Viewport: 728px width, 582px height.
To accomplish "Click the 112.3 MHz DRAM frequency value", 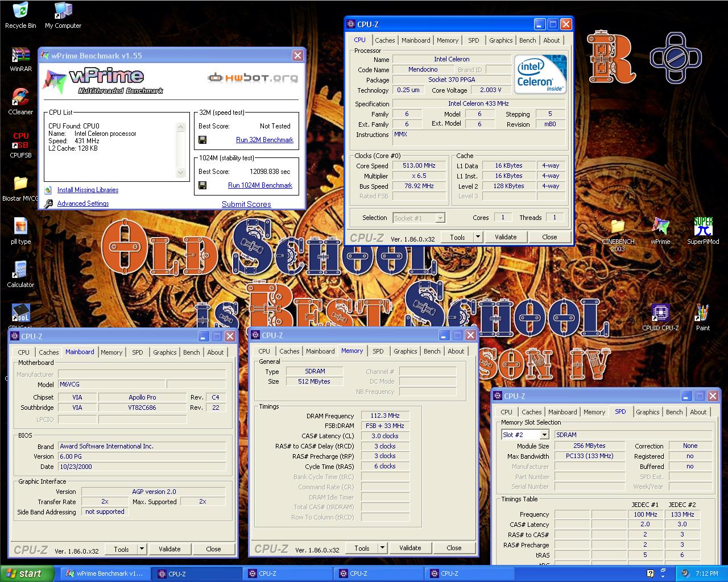I will (385, 415).
